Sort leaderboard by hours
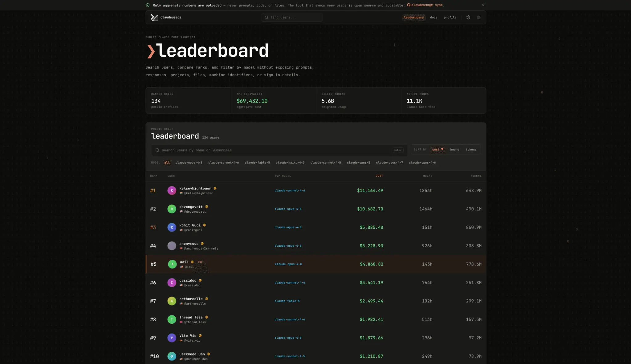631x364 pixels. point(454,150)
